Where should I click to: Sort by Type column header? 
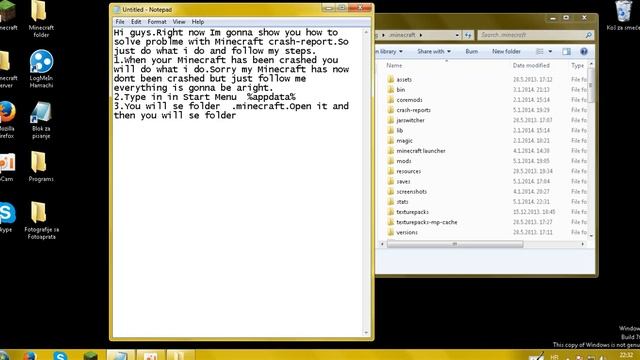578,65
